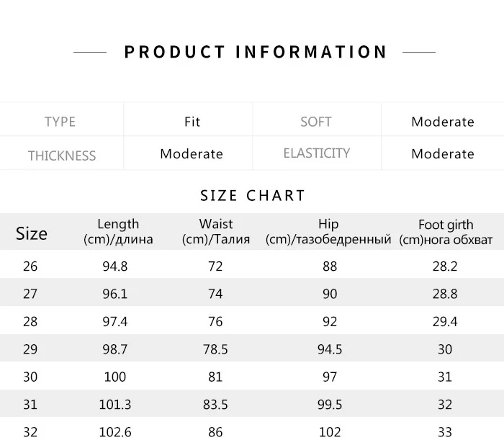Click the Length (cm) column header
The width and height of the screenshot is (504, 445).
click(118, 232)
